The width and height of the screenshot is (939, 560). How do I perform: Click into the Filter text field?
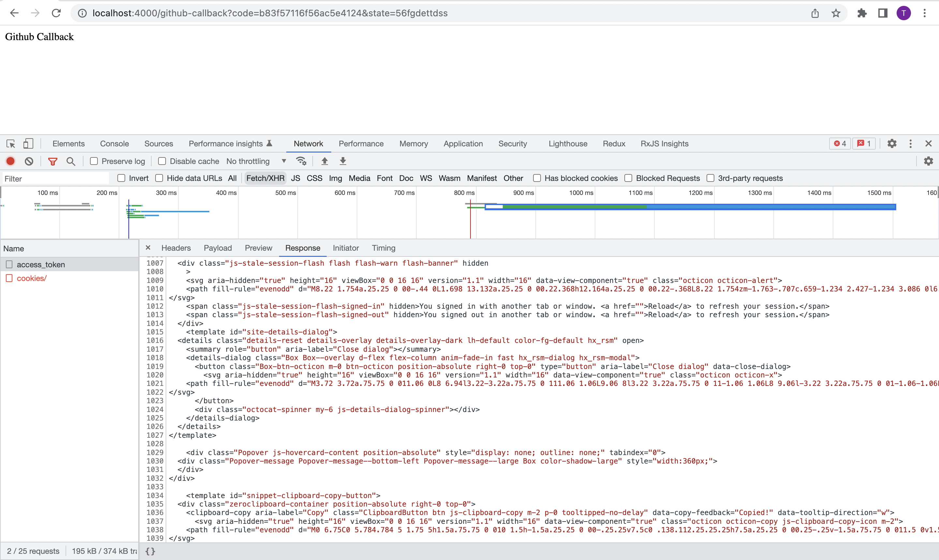coord(55,179)
